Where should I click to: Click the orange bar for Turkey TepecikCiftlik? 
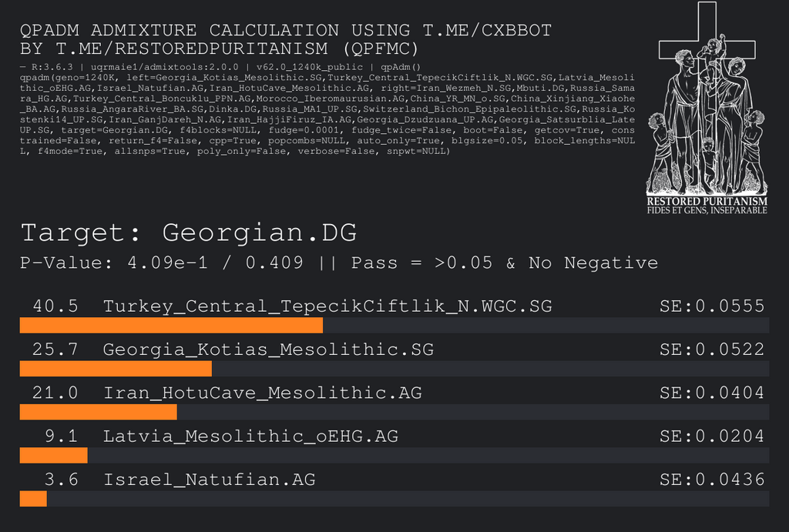coord(171,325)
